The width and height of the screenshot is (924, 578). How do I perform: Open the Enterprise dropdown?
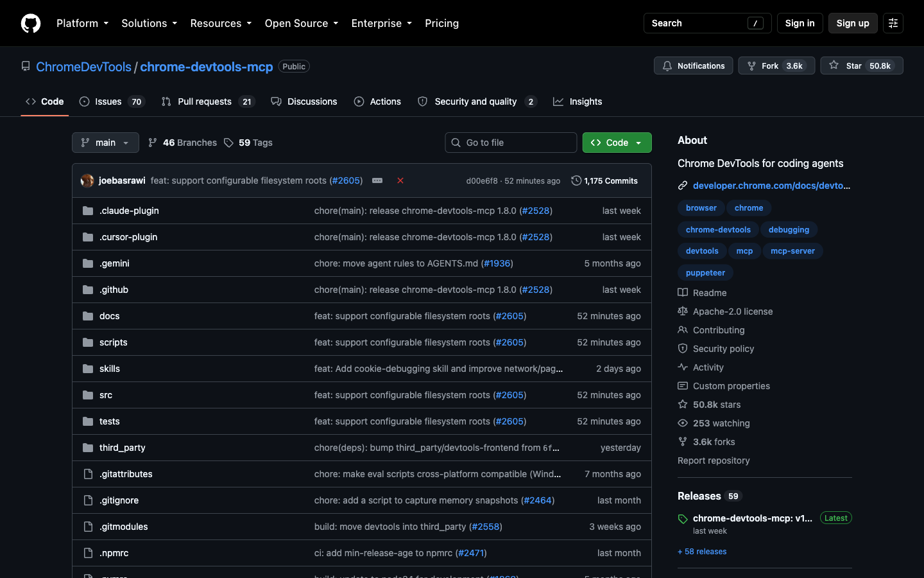381,23
